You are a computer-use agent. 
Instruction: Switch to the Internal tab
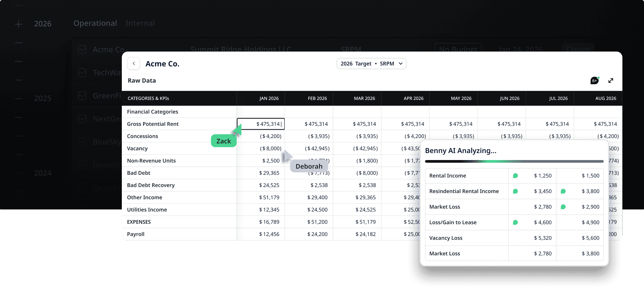(x=140, y=23)
